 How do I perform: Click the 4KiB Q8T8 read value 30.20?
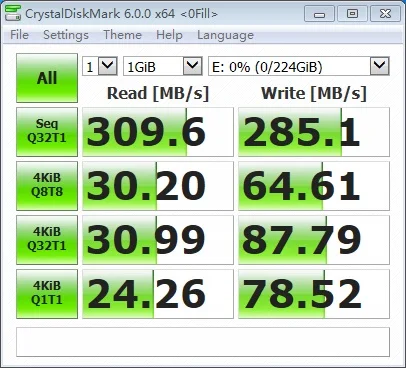click(x=158, y=186)
